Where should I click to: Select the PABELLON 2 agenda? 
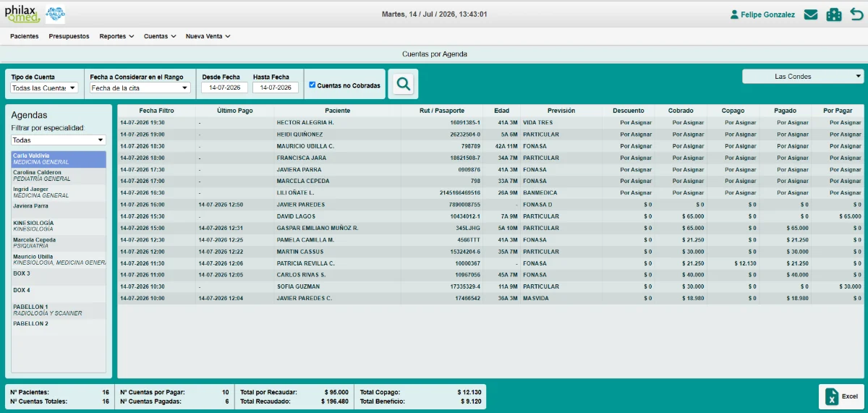[x=59, y=326]
